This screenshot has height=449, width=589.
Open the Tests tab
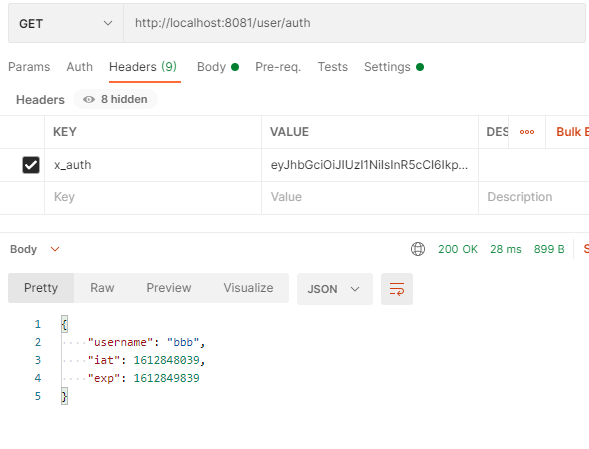[333, 67]
